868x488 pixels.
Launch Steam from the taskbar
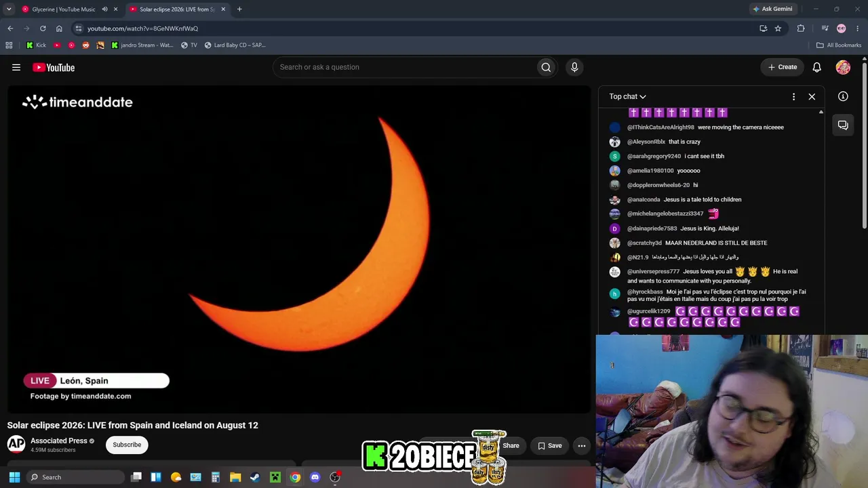click(x=255, y=477)
